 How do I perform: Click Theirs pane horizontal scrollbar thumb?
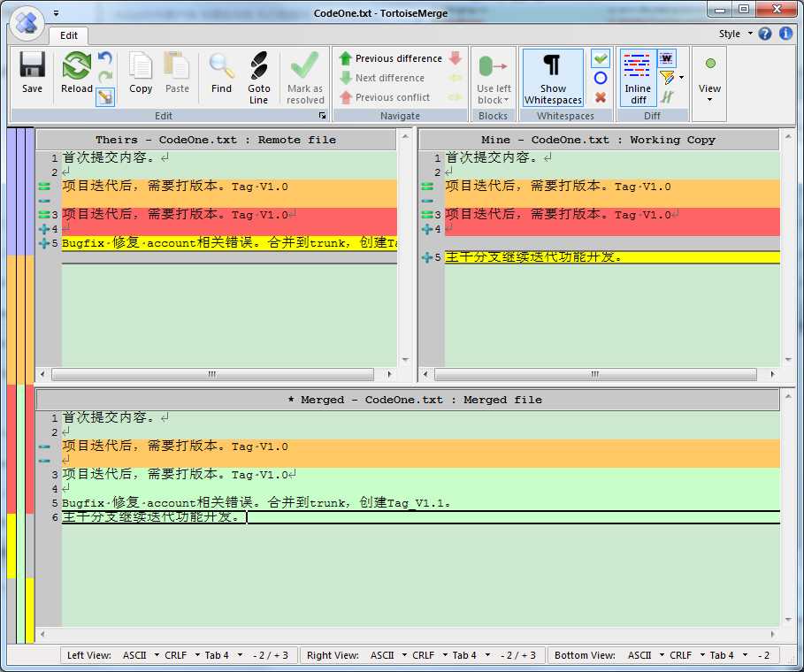[212, 374]
